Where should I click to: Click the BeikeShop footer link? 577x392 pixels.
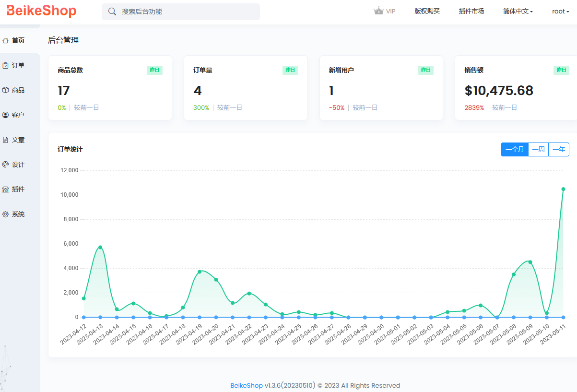[x=247, y=385]
